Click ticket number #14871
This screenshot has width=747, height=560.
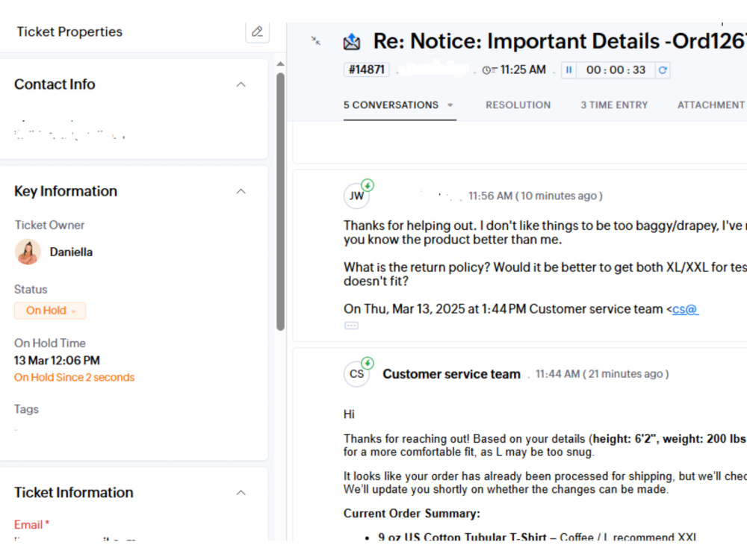366,70
